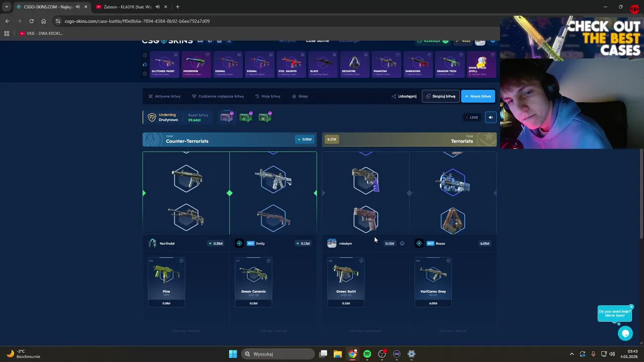Reload the page

point(31,21)
